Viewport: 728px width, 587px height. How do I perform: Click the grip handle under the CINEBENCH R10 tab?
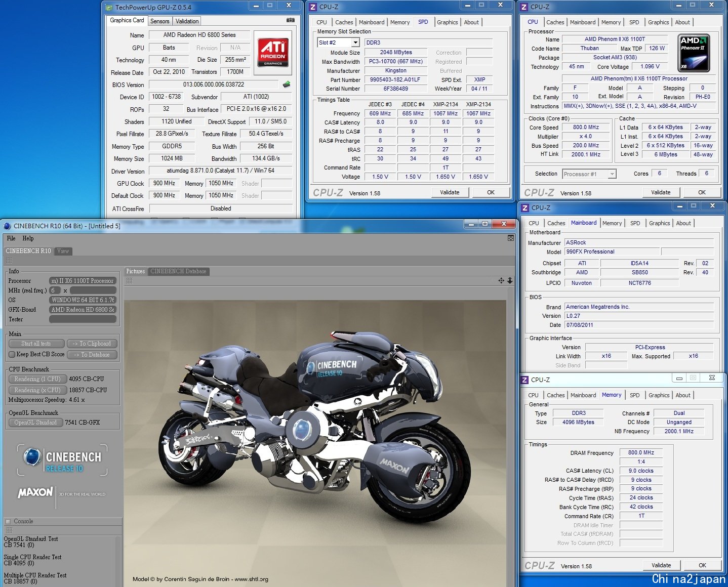9,261
